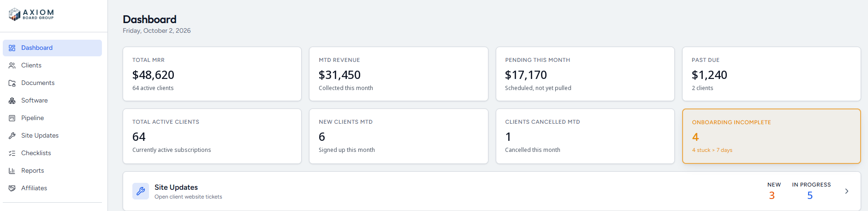Image resolution: width=868 pixels, height=211 pixels.
Task: Click the Documents folder icon
Action: pyautogui.click(x=12, y=83)
